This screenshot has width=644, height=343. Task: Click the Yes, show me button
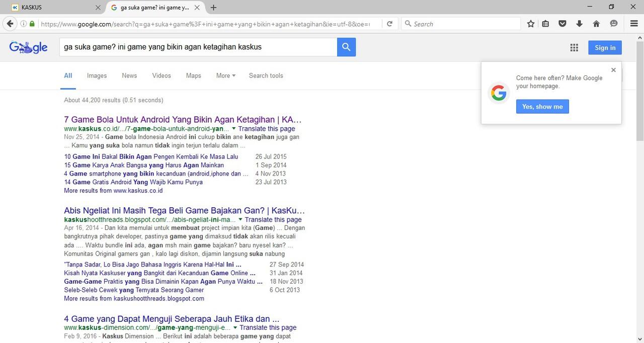(x=542, y=107)
